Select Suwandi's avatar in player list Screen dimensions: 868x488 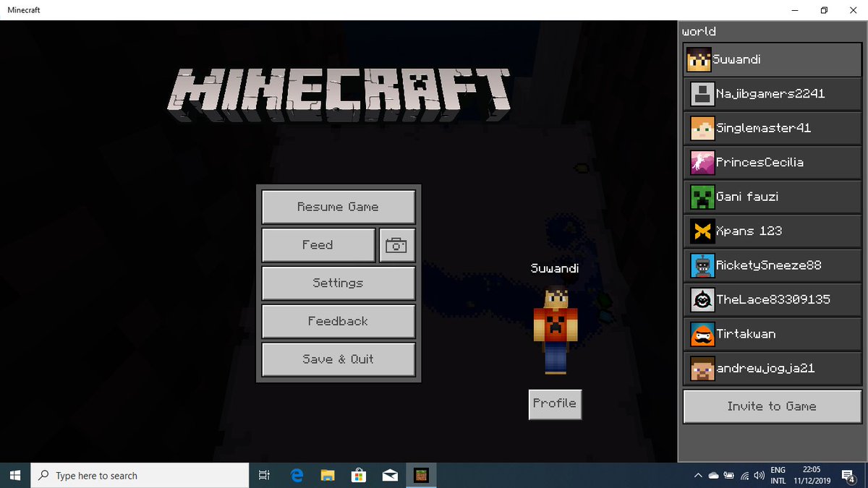pyautogui.click(x=699, y=59)
